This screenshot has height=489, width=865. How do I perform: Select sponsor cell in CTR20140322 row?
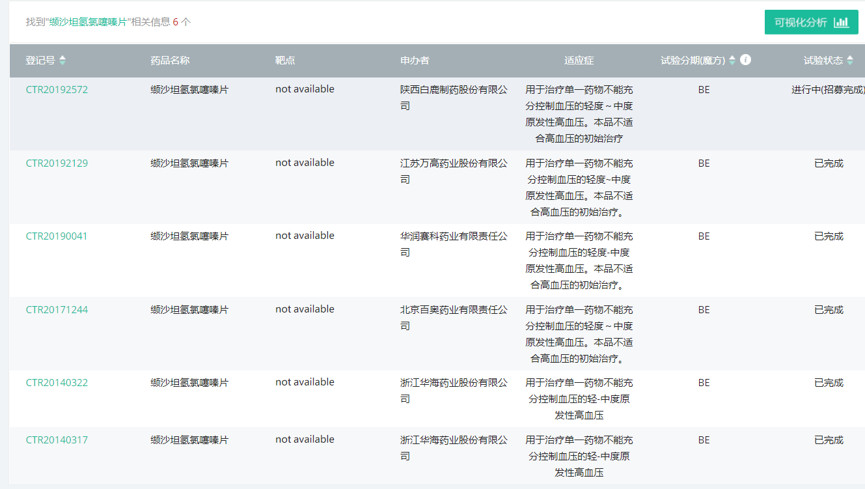453,390
